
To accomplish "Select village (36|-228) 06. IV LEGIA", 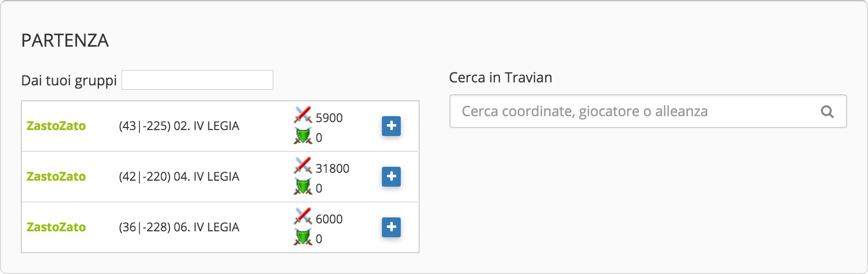I will [179, 227].
